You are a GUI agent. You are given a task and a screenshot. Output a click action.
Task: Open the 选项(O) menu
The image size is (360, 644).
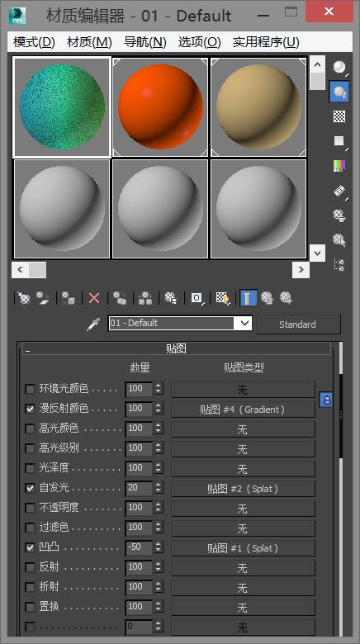pyautogui.click(x=199, y=42)
